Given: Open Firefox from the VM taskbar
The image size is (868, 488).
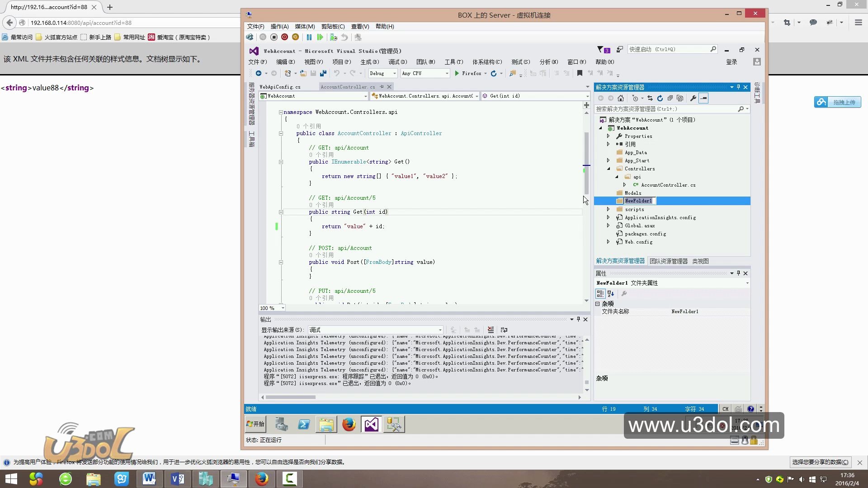Looking at the screenshot, I should [349, 424].
